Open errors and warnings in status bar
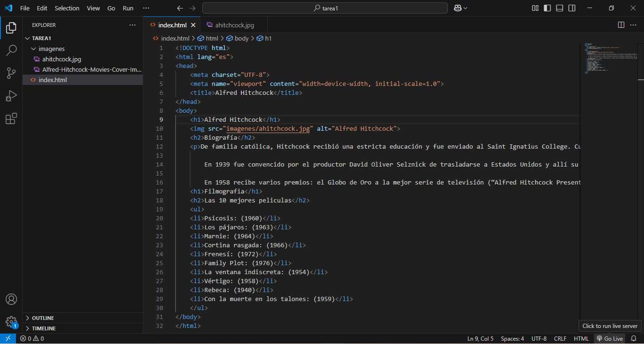 pyautogui.click(x=32, y=338)
